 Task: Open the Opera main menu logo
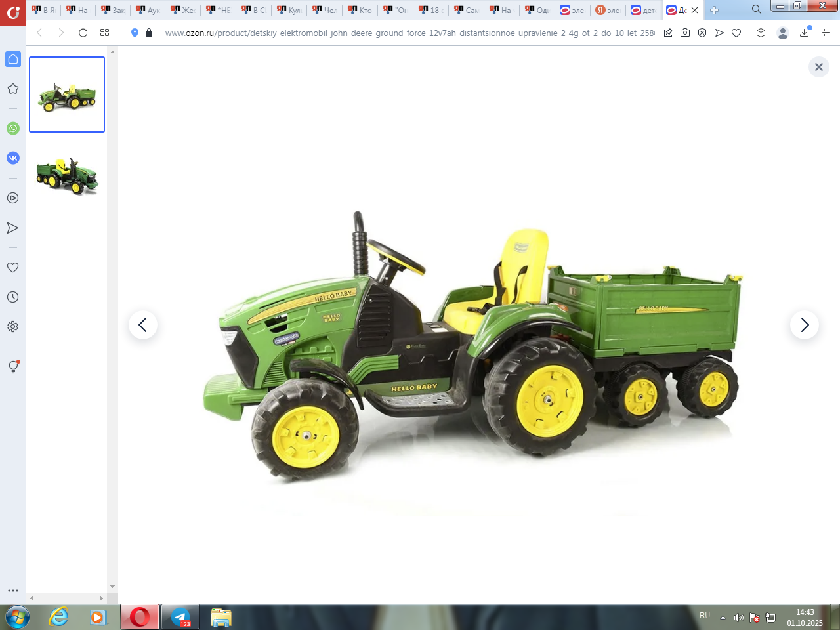(13, 12)
